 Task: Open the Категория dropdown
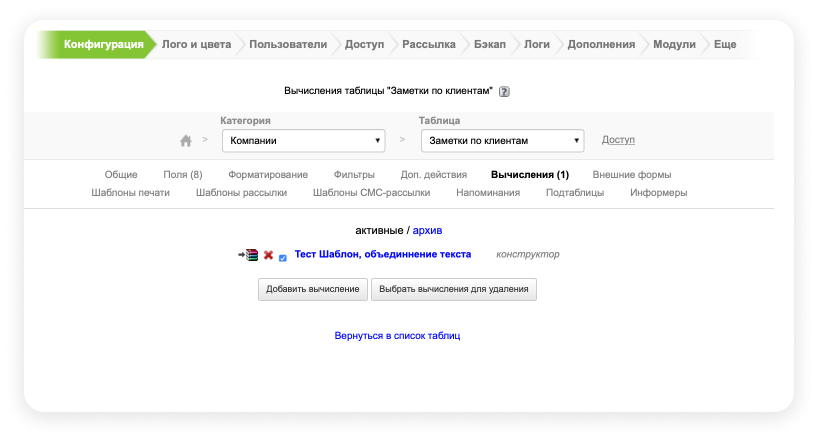coord(302,140)
